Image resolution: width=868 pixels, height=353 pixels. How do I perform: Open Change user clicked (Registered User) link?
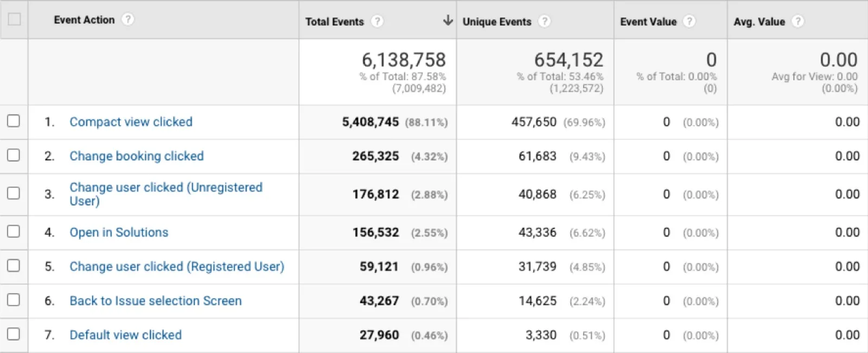click(177, 267)
